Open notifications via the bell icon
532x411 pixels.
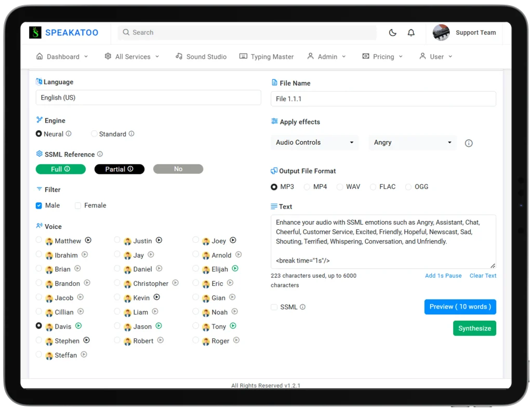(x=411, y=32)
